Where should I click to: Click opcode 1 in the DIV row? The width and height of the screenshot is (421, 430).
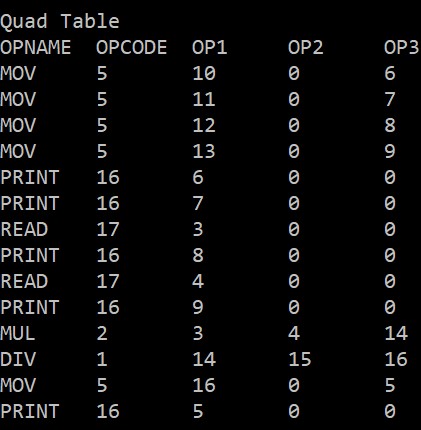(x=102, y=359)
